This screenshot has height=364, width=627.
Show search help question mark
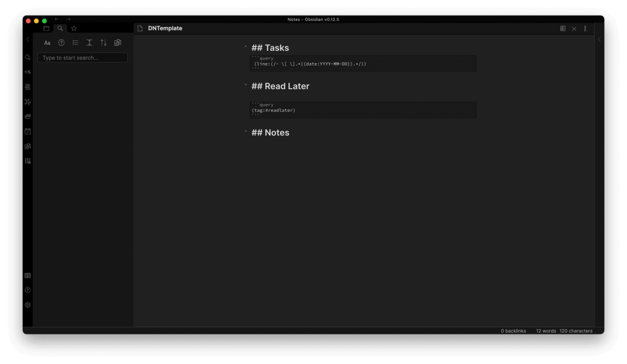click(61, 43)
